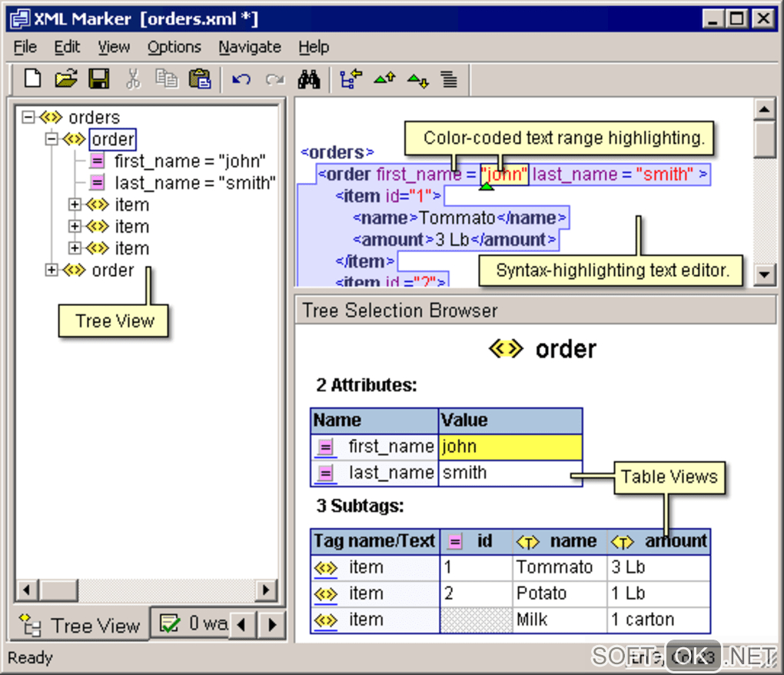Image resolution: width=784 pixels, height=675 pixels.
Task: Open the Options menu
Action: pyautogui.click(x=174, y=47)
